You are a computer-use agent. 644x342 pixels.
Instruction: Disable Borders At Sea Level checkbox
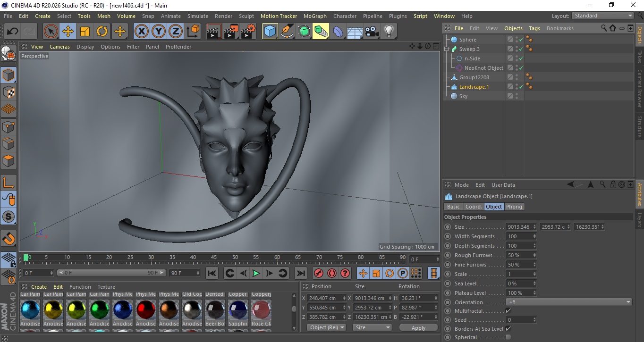[508, 329]
